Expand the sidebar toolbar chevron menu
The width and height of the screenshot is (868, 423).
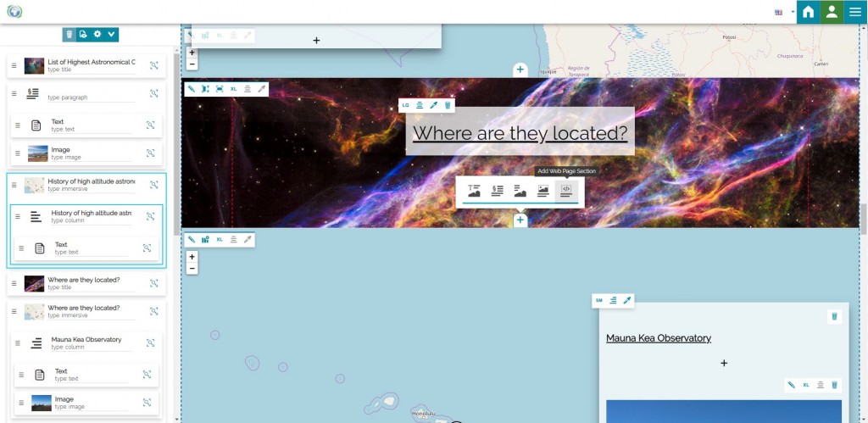pos(112,34)
